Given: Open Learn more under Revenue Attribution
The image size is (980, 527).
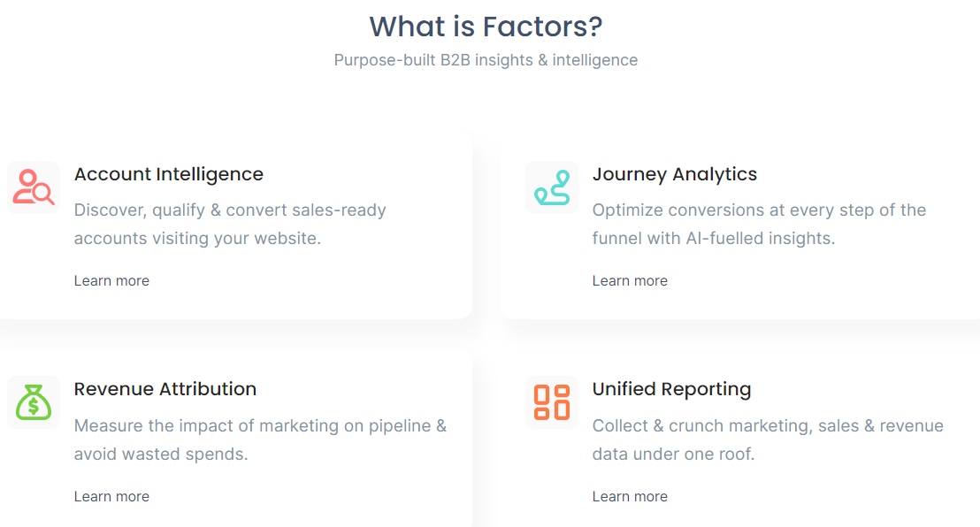Looking at the screenshot, I should pos(111,496).
